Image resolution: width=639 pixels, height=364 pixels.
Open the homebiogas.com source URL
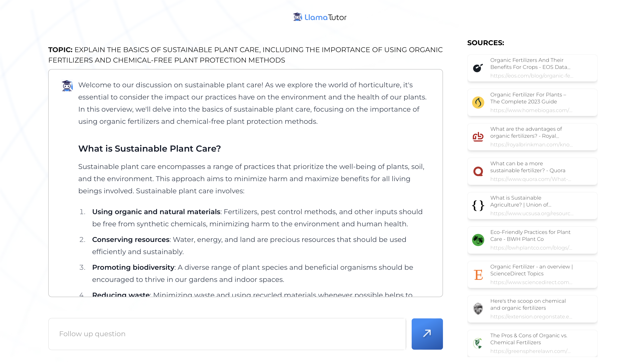tap(531, 110)
